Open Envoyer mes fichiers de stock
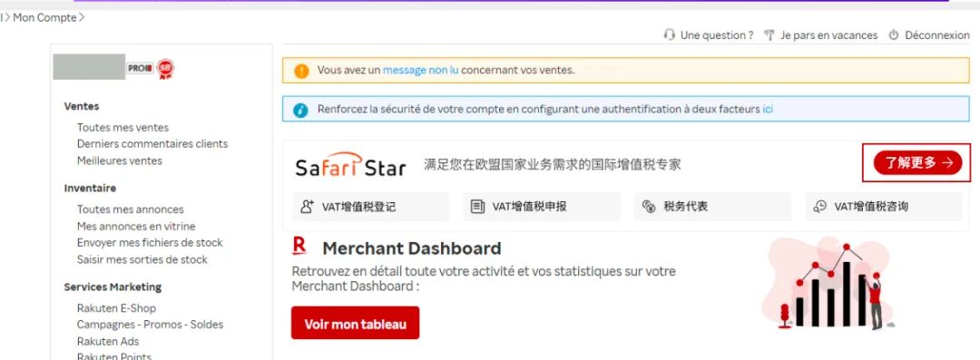Screen dimensions: 980x360 [150, 242]
